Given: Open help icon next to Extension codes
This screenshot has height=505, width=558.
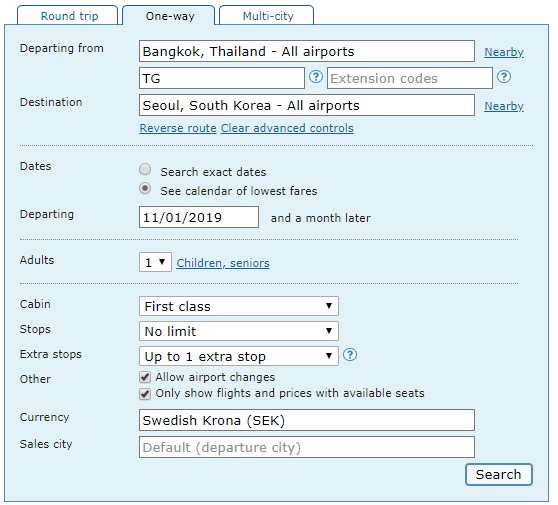Looking at the screenshot, I should tap(504, 77).
